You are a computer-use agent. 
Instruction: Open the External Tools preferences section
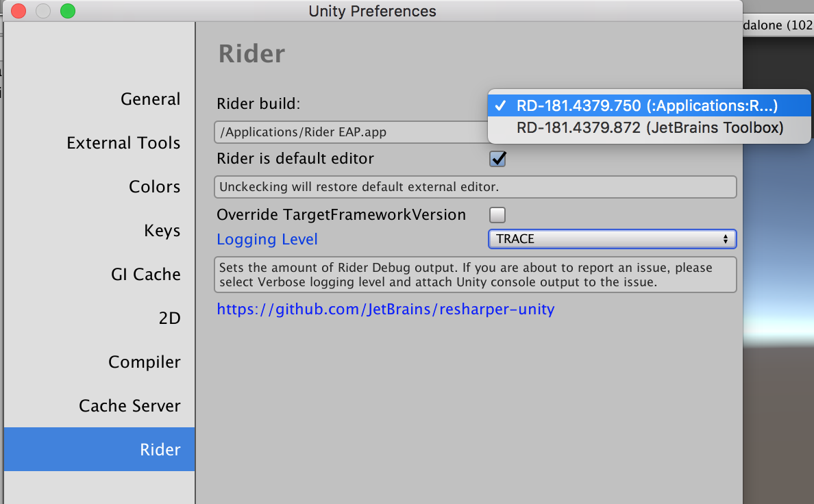pos(123,142)
